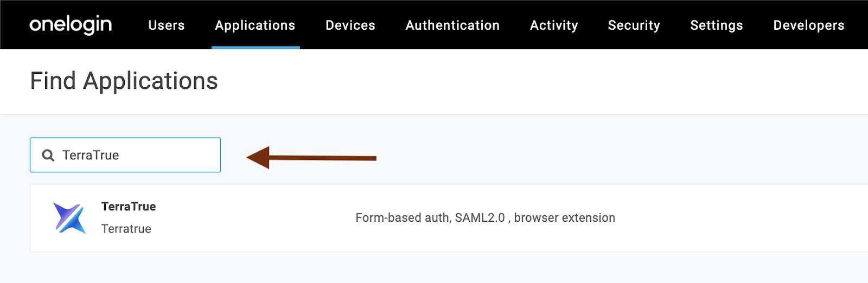
Task: Click the TerraTrue app logo icon
Action: [69, 218]
